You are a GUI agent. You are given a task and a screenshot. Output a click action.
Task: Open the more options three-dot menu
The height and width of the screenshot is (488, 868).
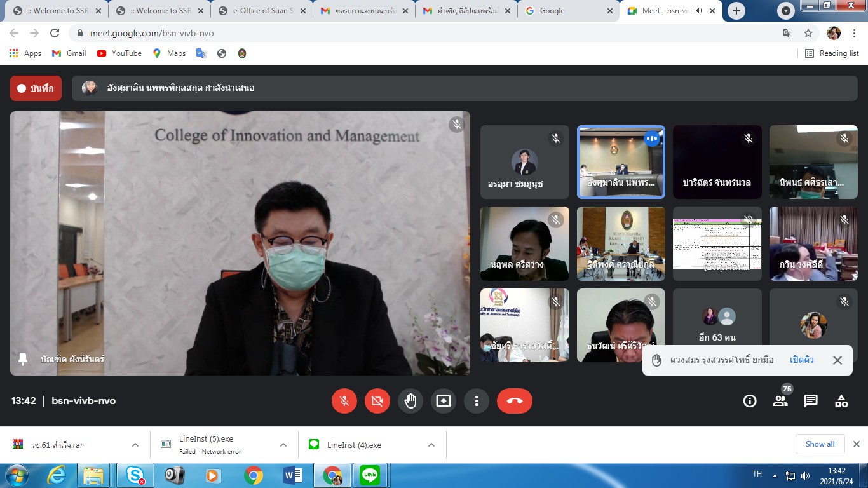[x=476, y=401]
